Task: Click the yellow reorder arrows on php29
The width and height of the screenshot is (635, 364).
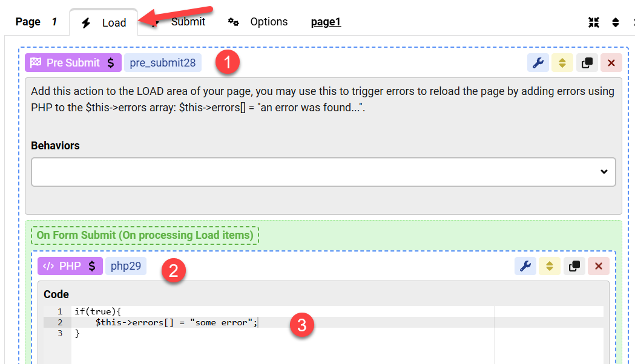Action: click(550, 265)
